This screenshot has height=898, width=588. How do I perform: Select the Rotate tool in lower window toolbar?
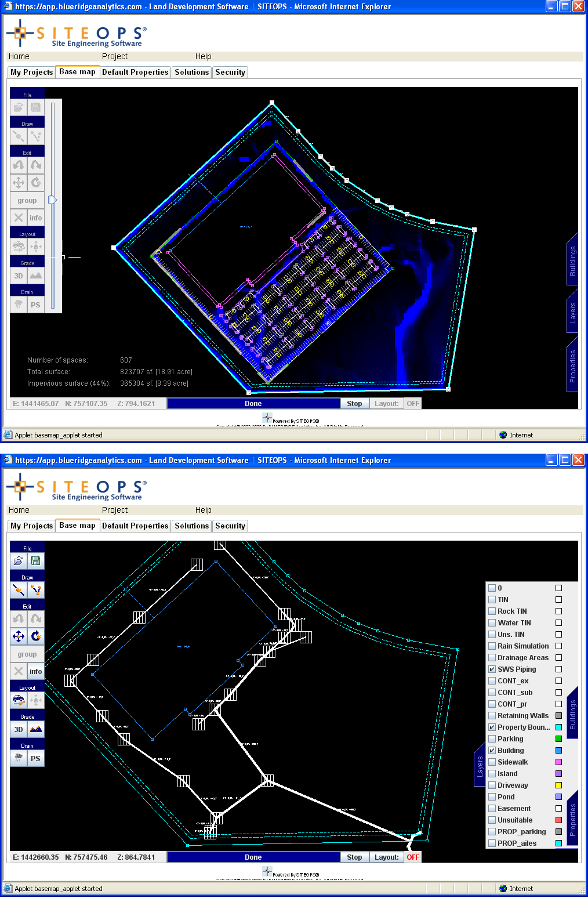(36, 636)
